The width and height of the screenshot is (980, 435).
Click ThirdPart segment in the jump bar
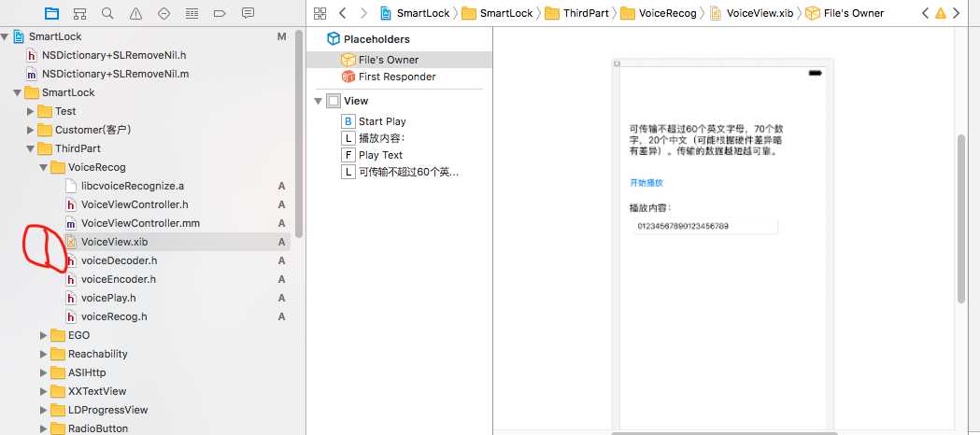[x=576, y=13]
